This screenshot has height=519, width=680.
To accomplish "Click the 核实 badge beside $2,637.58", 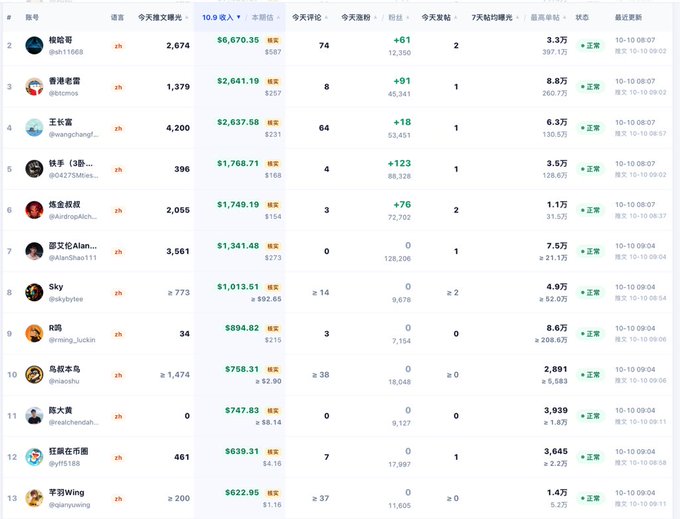I will point(273,123).
